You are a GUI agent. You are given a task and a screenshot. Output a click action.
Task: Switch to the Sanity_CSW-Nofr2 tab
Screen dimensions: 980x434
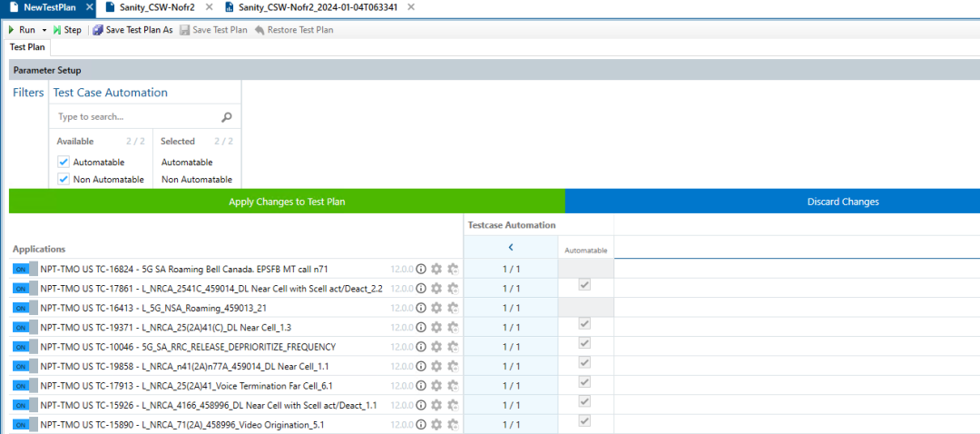[x=156, y=7]
